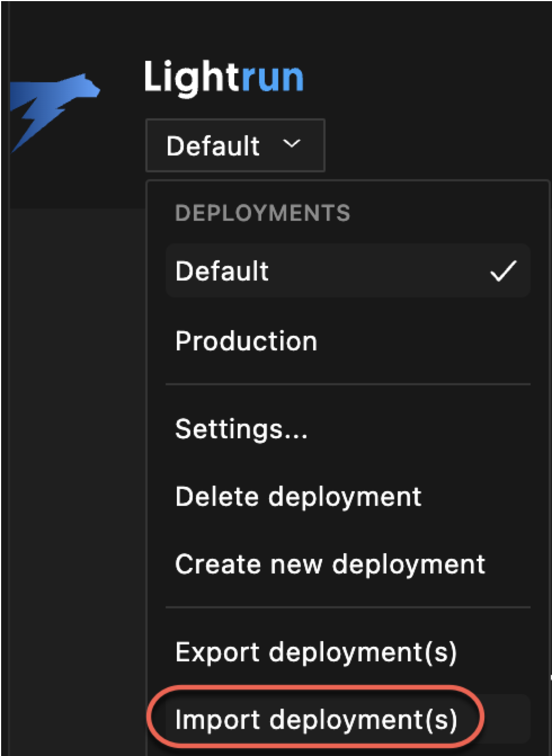
Task: Click the chevron arrow in the Default selector
Action: [x=291, y=144]
